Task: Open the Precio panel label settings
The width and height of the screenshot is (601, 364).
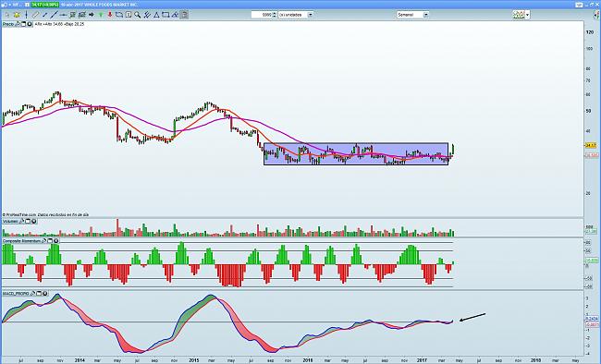Action: [8, 24]
